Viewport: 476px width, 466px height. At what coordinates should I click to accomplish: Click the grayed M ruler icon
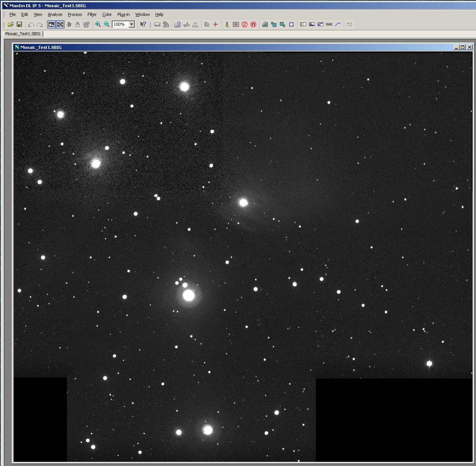pyautogui.click(x=195, y=24)
